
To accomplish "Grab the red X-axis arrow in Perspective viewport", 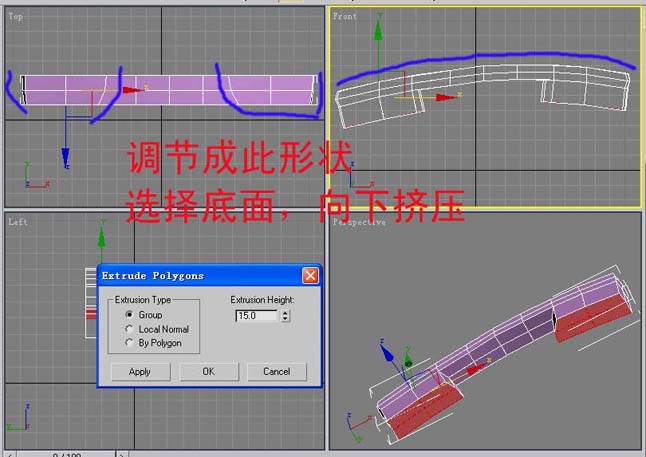I will click(x=475, y=369).
